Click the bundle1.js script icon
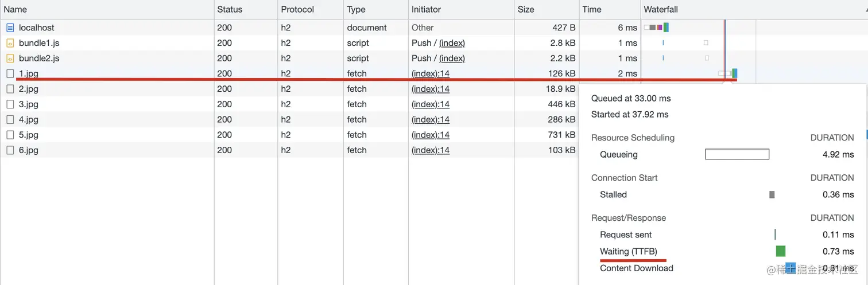 10,43
